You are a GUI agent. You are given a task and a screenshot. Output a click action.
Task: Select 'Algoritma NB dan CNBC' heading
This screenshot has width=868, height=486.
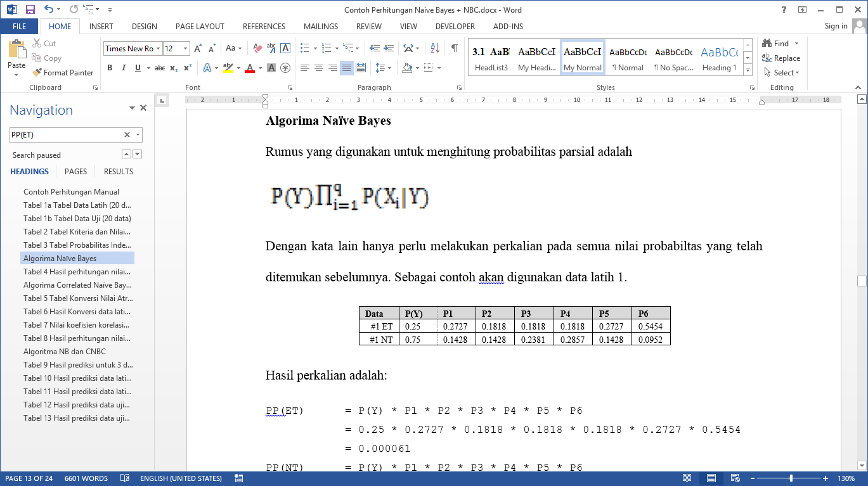(x=65, y=351)
